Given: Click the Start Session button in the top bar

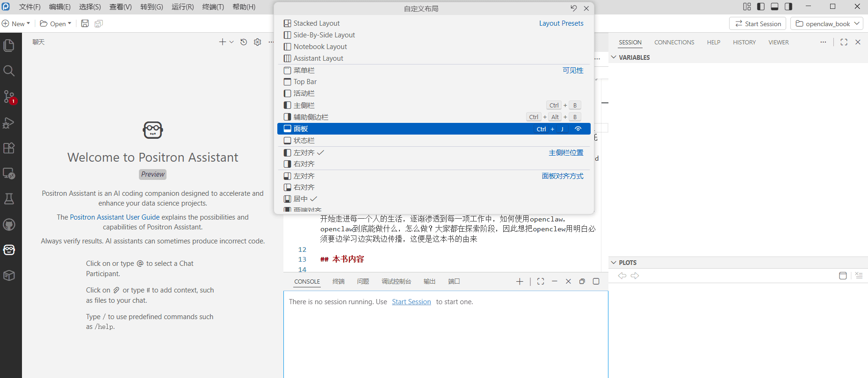Looking at the screenshot, I should coord(758,24).
